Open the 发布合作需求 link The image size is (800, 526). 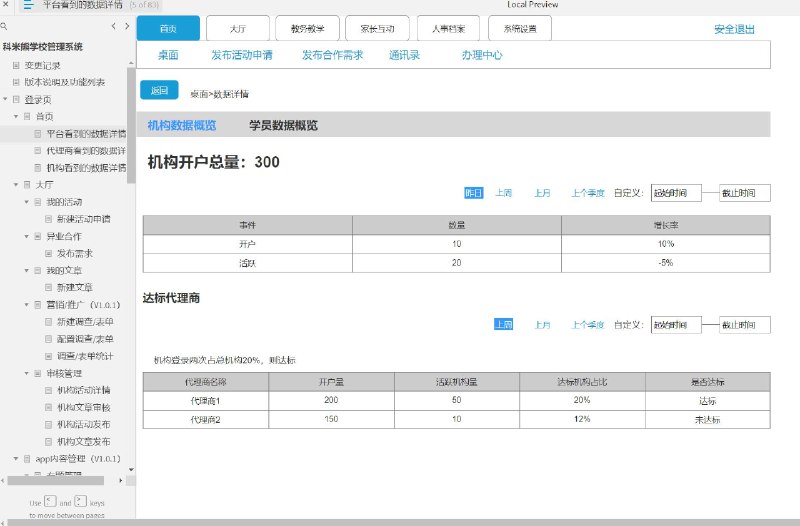332,55
